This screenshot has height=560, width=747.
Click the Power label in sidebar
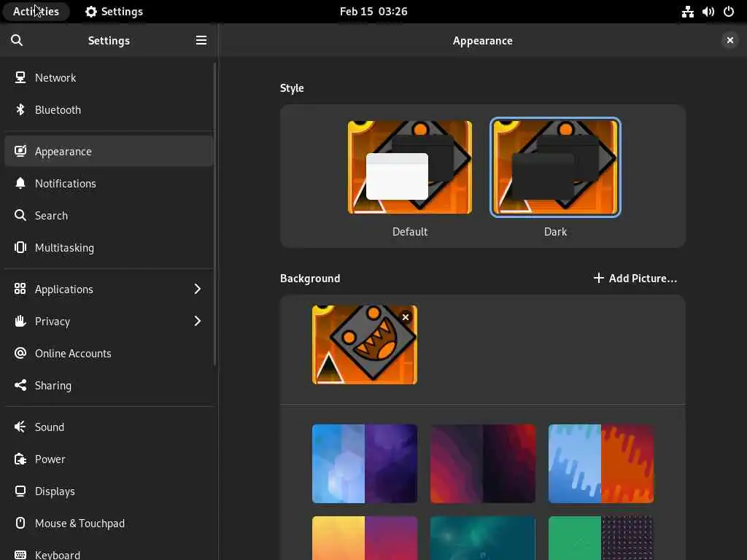click(50, 459)
